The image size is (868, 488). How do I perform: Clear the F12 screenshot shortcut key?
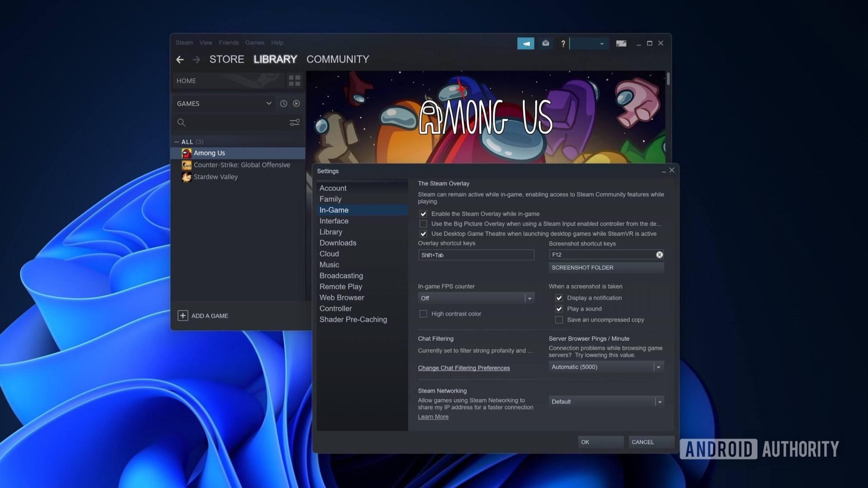(x=659, y=255)
